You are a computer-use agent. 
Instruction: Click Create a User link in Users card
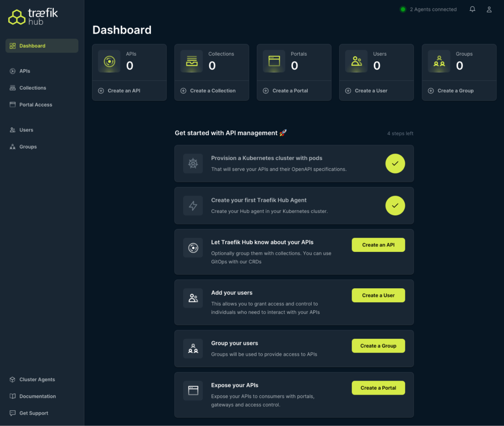tap(371, 91)
